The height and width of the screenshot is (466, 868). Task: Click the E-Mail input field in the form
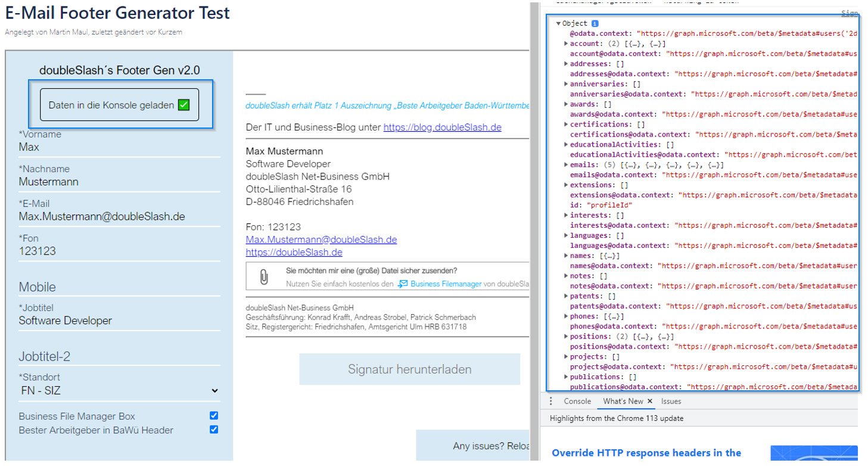point(119,216)
